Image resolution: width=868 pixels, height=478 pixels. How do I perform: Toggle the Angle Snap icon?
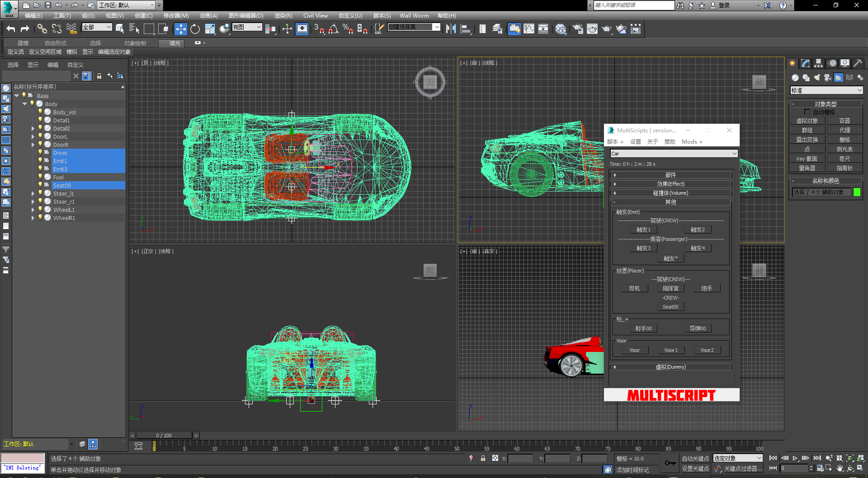(x=333, y=29)
